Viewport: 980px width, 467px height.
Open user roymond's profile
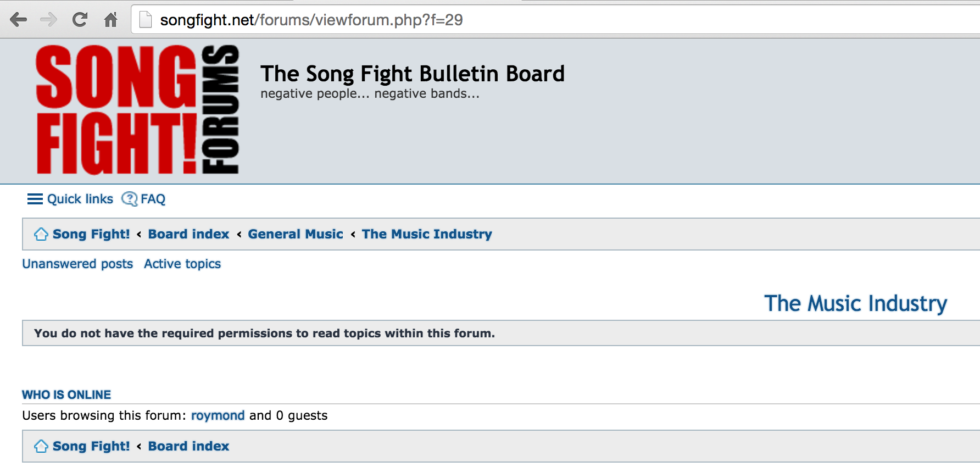point(218,415)
